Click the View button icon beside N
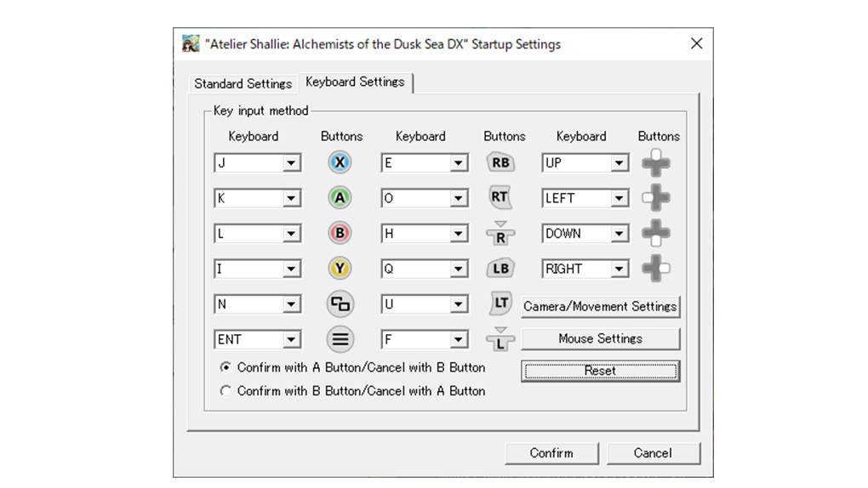Image resolution: width=868 pixels, height=488 pixels. click(340, 304)
